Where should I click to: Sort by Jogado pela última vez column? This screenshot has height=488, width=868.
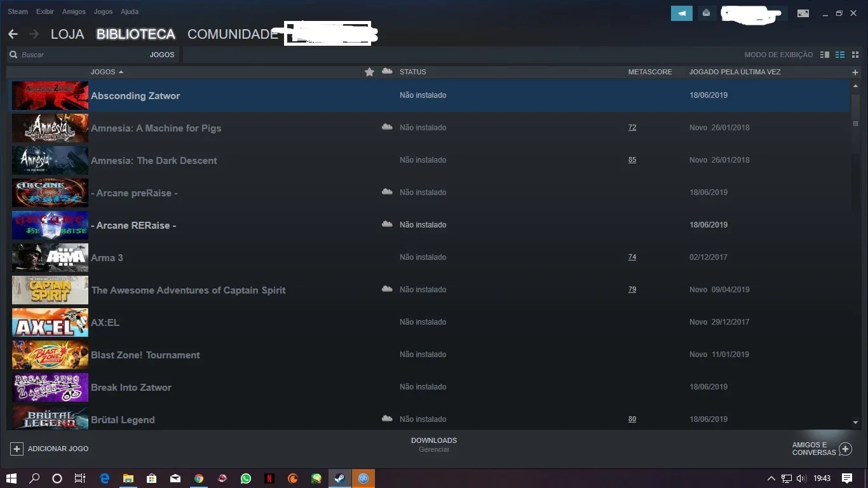tap(735, 72)
